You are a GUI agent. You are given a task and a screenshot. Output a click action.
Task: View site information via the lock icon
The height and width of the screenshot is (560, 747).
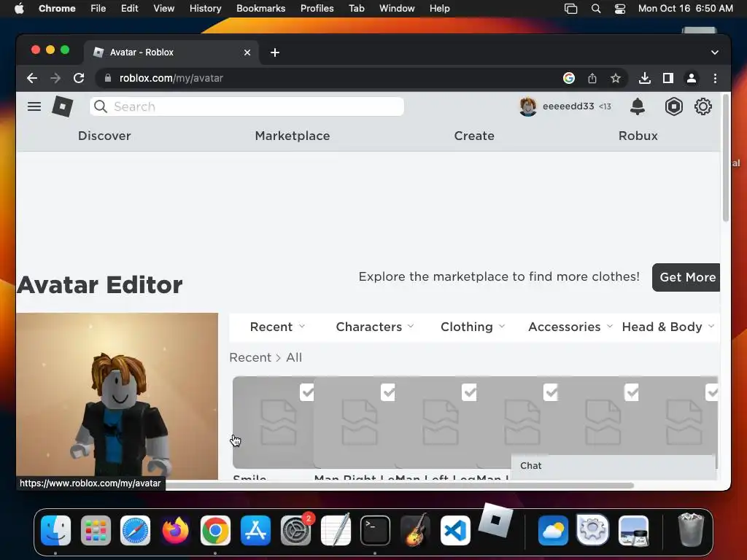coord(108,78)
